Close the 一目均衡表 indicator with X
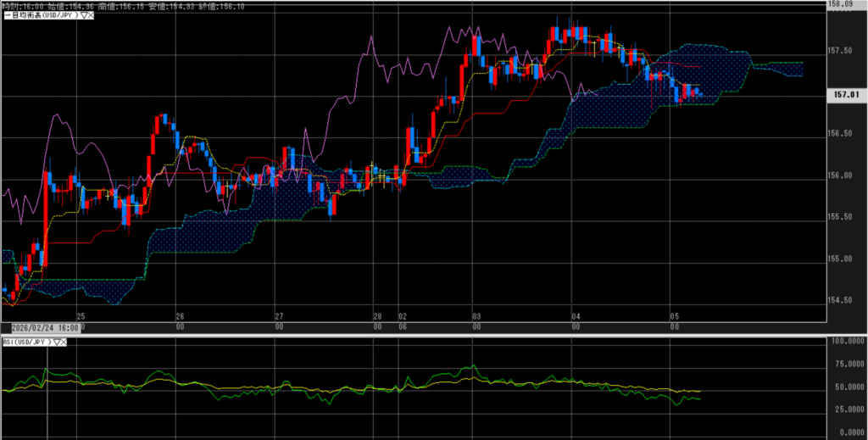Viewport: 868px width, 440px height. pos(92,15)
